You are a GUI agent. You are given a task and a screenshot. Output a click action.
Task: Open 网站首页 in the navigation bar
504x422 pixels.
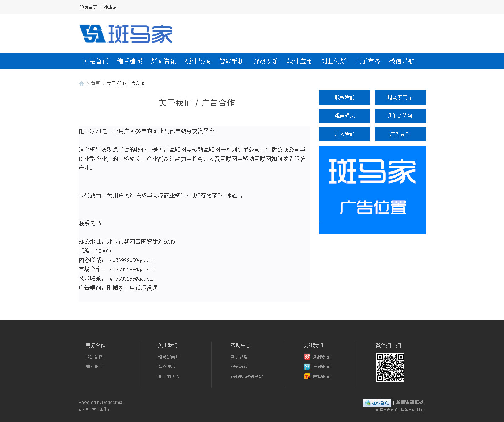(96, 62)
